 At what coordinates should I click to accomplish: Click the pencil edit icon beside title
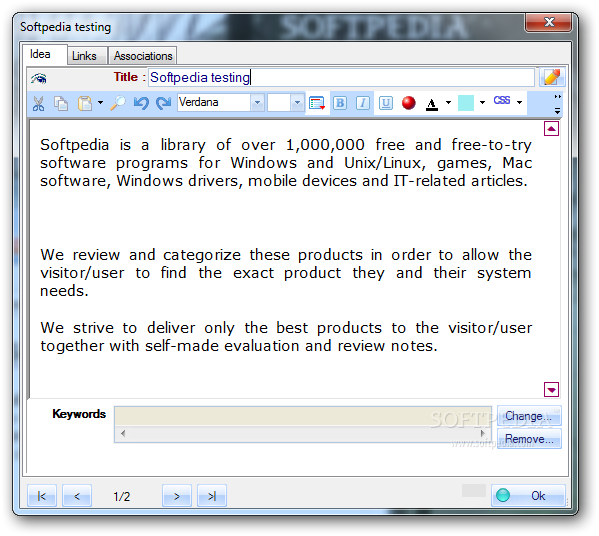552,77
